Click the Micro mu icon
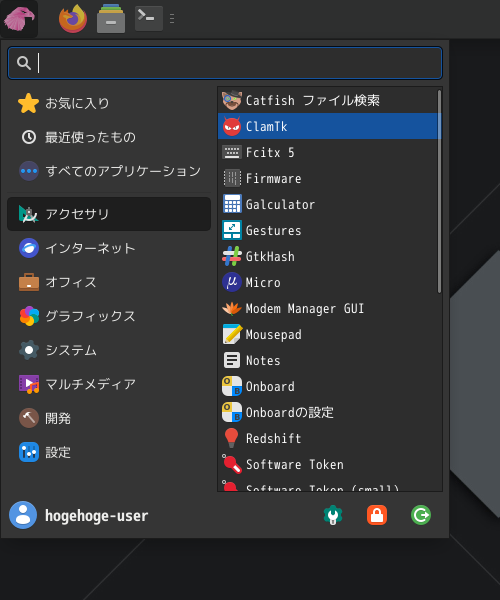This screenshot has width=500, height=600. tap(232, 282)
